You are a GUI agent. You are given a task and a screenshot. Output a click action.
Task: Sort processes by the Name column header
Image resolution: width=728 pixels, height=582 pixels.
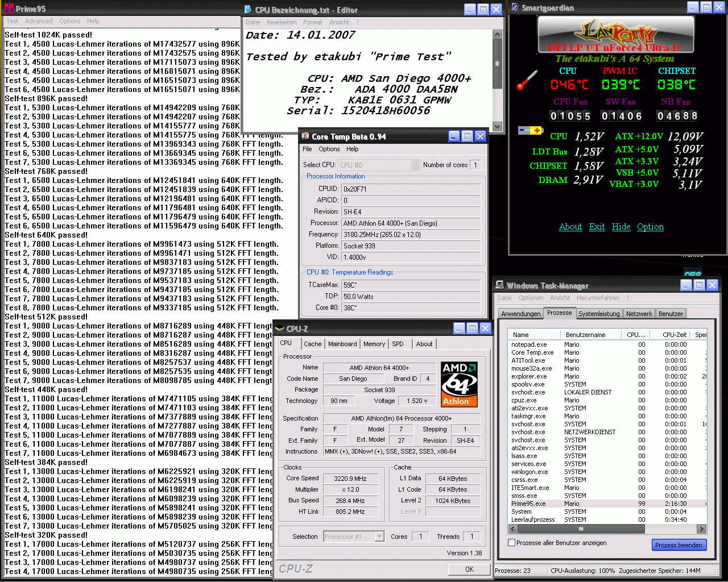[535, 335]
